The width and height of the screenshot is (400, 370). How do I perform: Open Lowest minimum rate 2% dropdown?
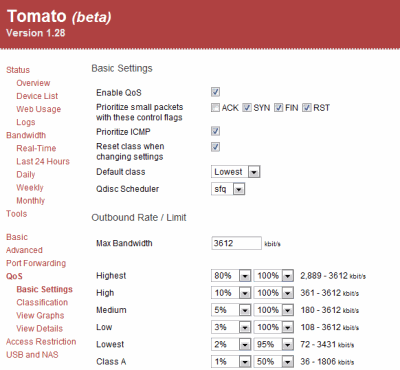pyautogui.click(x=231, y=344)
